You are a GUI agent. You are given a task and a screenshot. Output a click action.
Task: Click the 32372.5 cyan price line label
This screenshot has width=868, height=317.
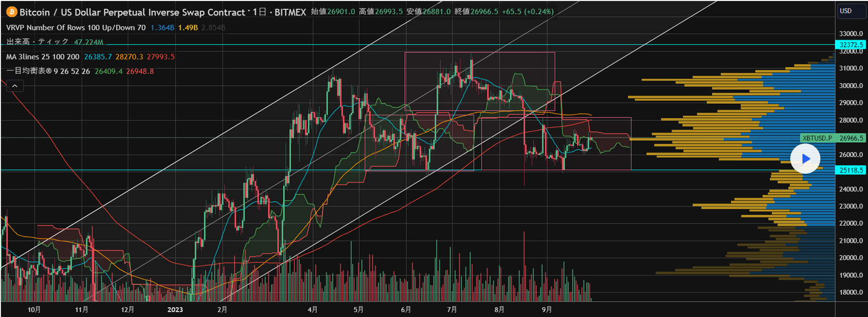click(x=851, y=45)
